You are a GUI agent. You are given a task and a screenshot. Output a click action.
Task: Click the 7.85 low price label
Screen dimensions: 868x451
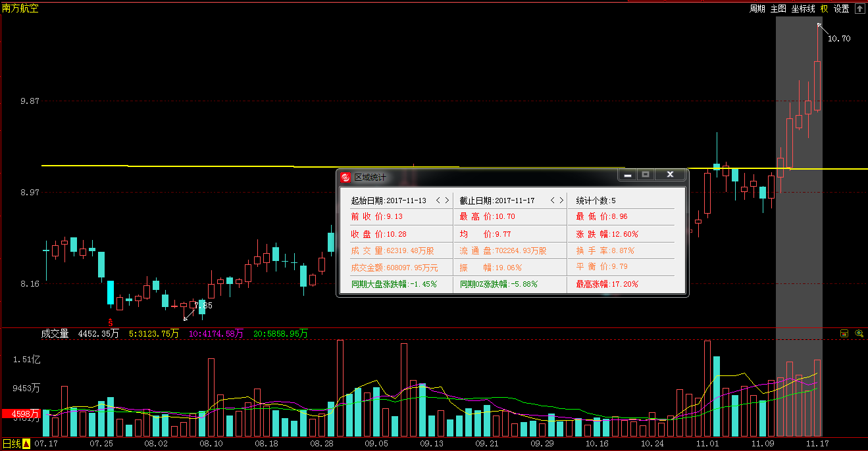pyautogui.click(x=203, y=306)
